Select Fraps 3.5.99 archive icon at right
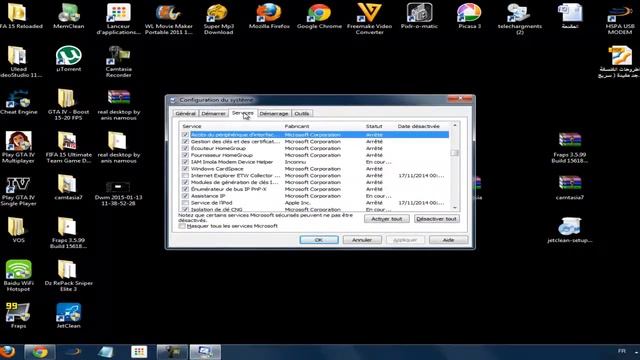The image size is (640, 360). click(x=570, y=147)
